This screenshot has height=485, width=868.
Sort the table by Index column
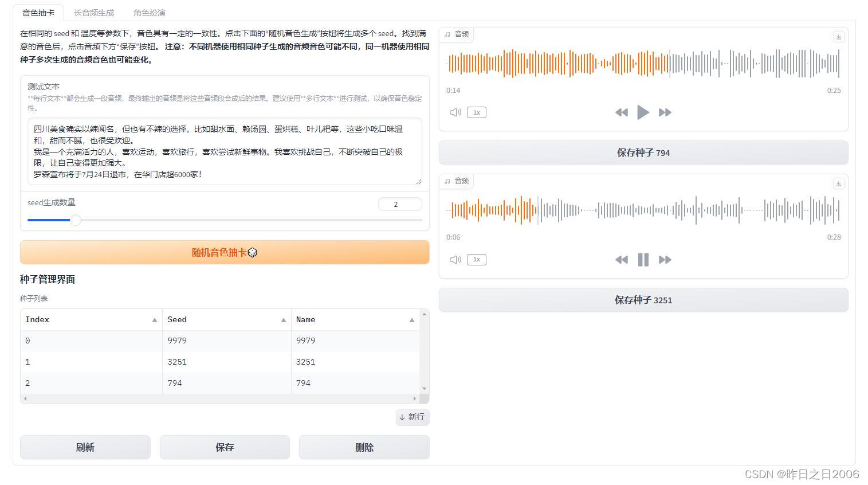154,320
